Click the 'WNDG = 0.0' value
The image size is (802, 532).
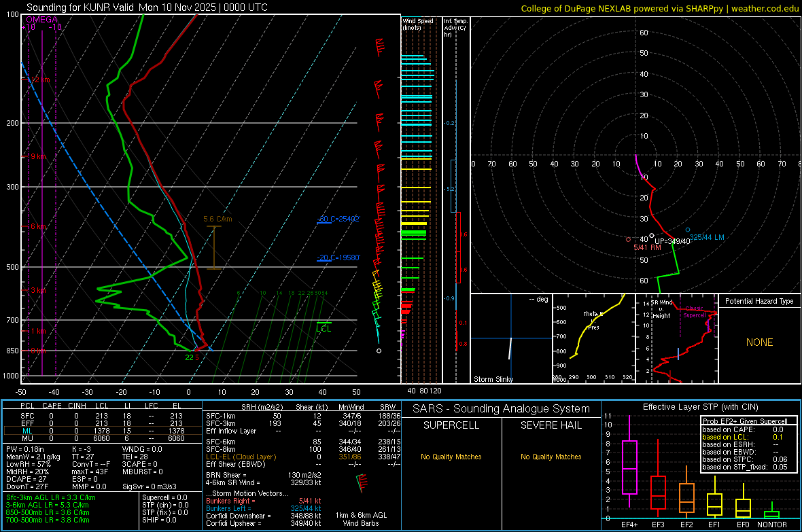[x=142, y=449]
